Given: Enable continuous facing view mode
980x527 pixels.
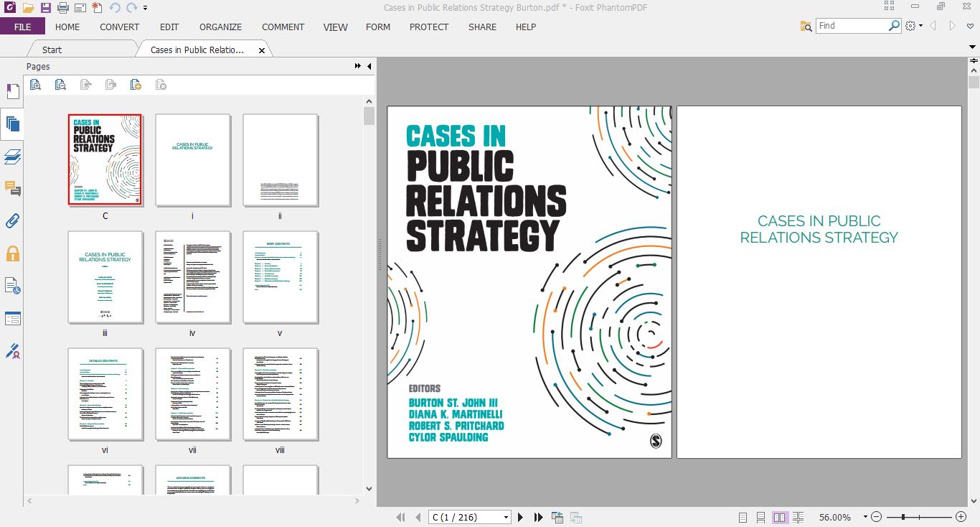Looking at the screenshot, I should [798, 517].
